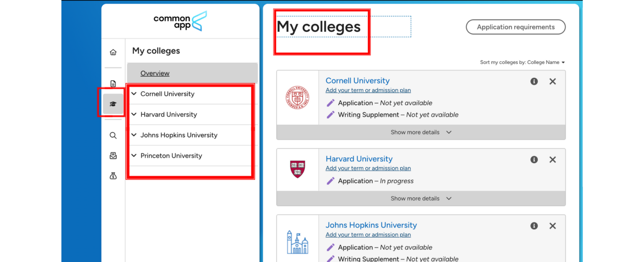Remove Johns Hopkins University from my colleges
The image size is (644, 262).
pyautogui.click(x=553, y=226)
